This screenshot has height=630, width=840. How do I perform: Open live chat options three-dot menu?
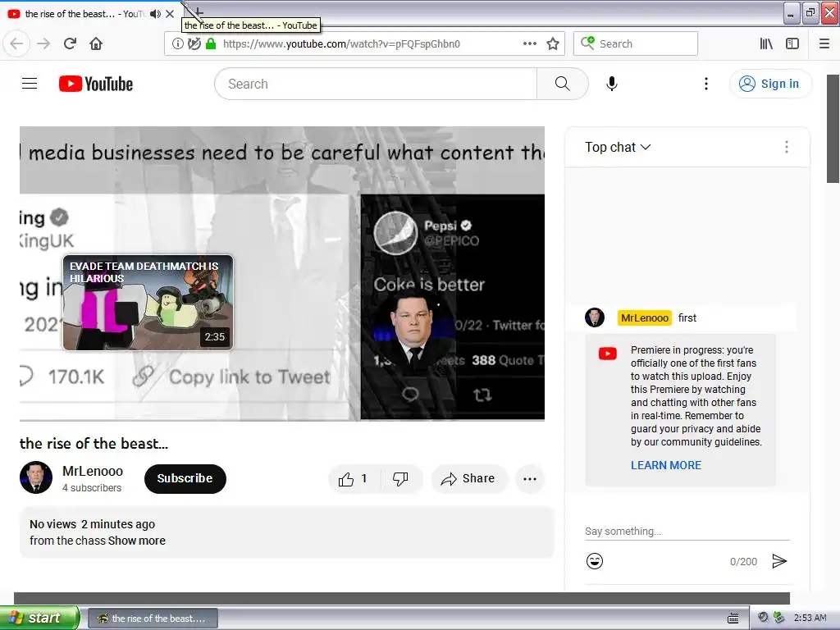786,147
